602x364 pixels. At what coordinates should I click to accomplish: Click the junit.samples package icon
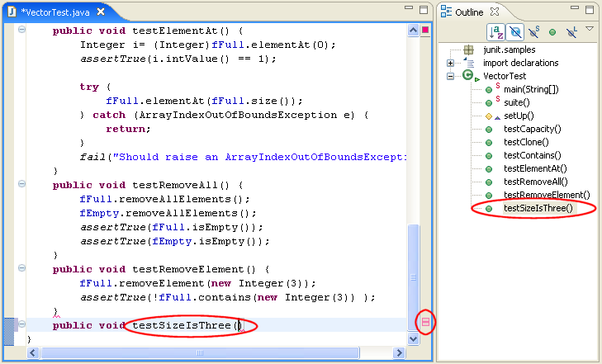[x=468, y=50]
